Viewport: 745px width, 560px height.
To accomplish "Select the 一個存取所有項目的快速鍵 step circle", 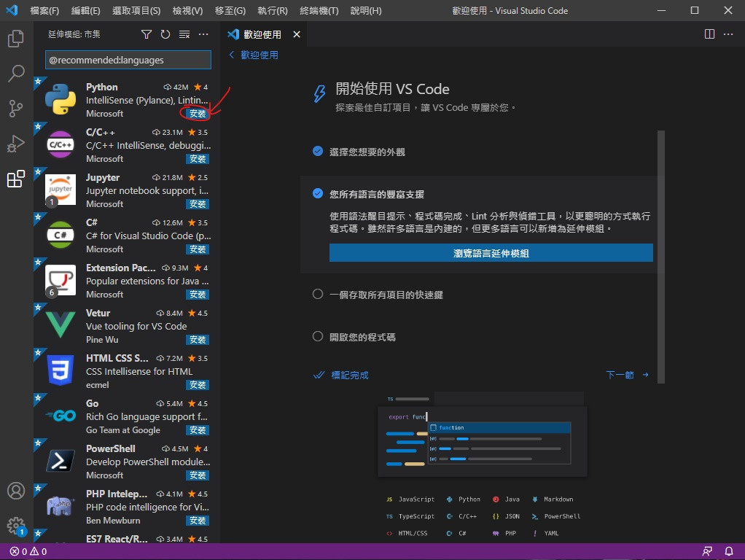I will [x=318, y=295].
